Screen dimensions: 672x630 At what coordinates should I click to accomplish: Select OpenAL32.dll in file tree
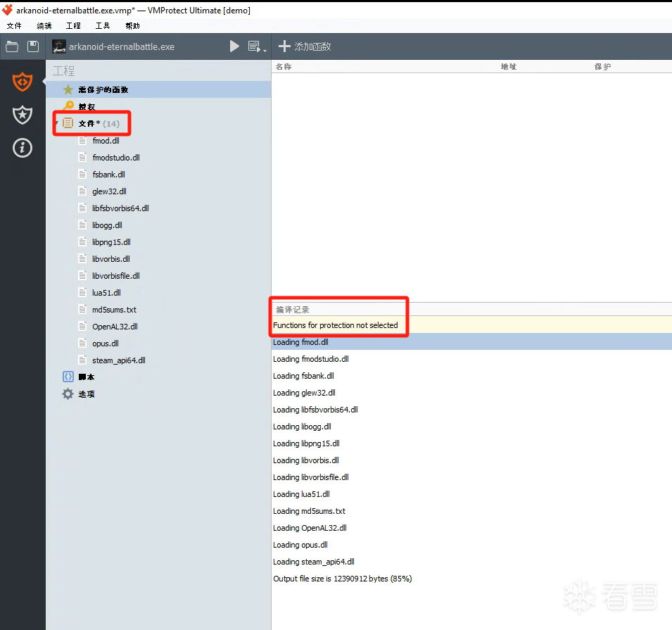(115, 327)
